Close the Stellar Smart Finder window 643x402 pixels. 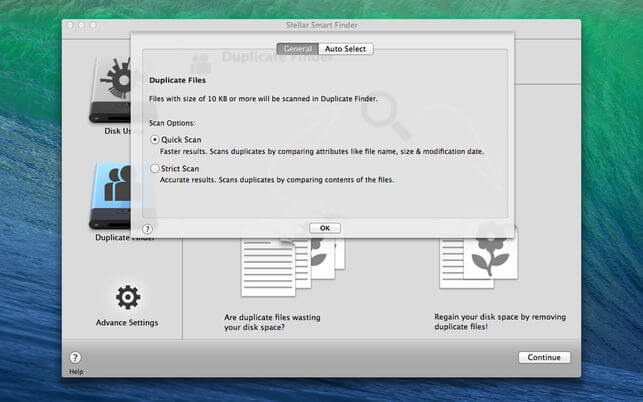pyautogui.click(x=70, y=25)
